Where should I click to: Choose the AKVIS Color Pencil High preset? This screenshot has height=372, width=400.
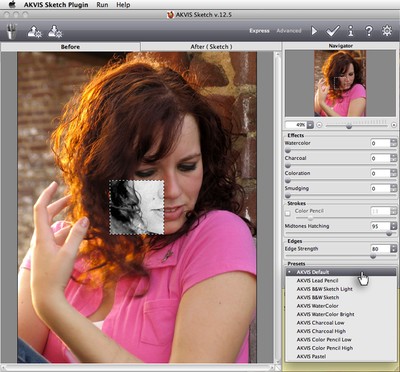[x=341, y=348]
